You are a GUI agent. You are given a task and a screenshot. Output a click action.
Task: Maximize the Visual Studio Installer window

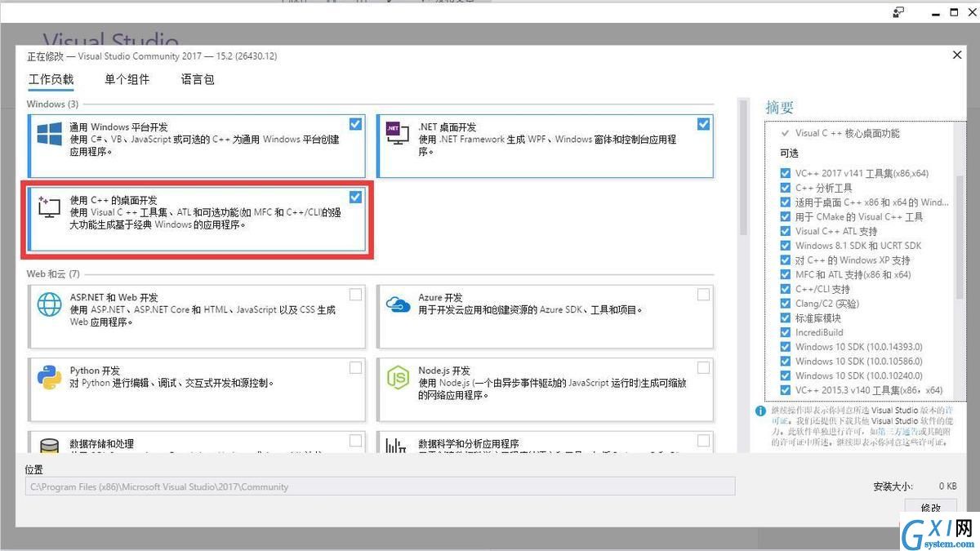(954, 12)
